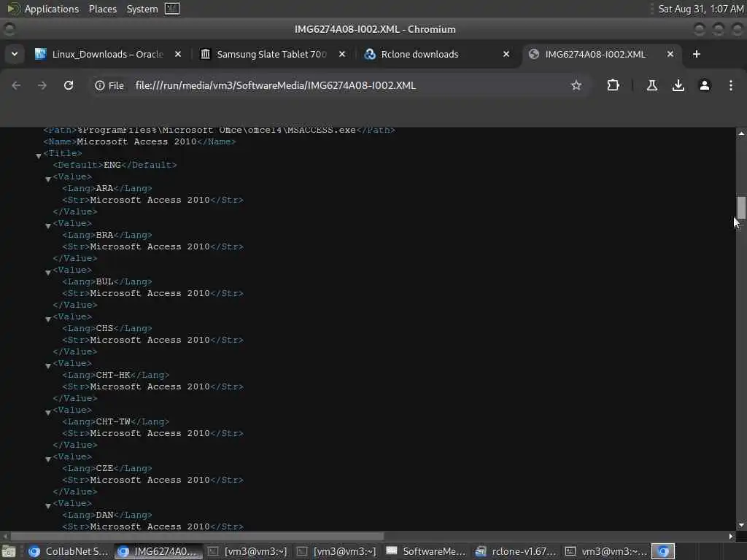Bookmark this page with the star icon

coord(576,85)
